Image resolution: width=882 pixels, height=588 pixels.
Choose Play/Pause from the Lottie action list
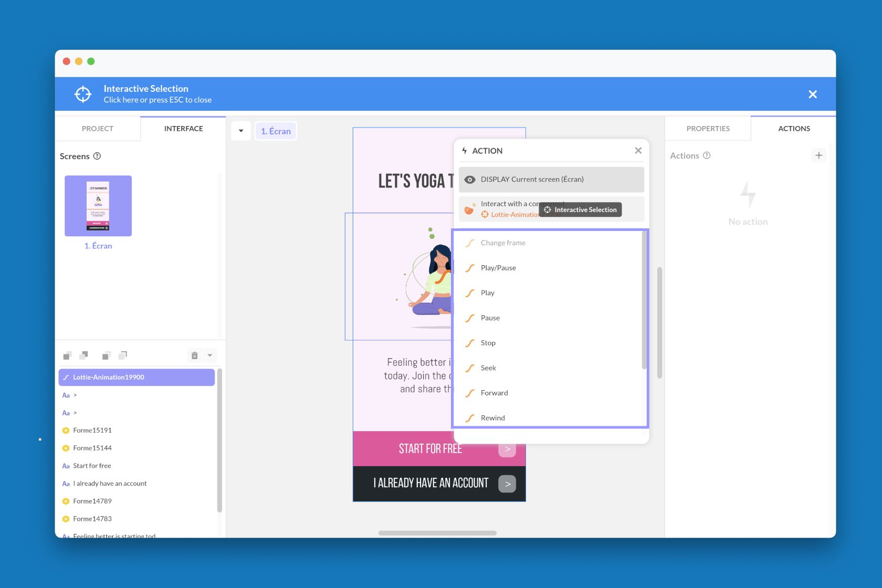(x=497, y=268)
